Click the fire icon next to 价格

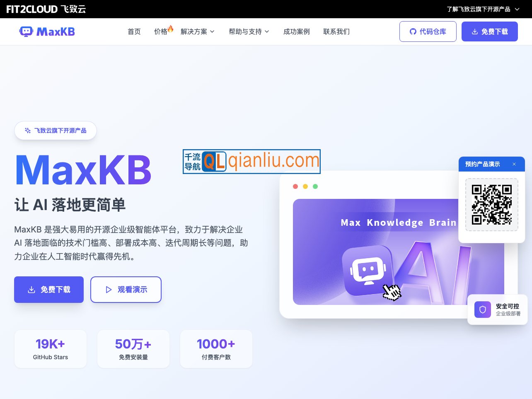tap(170, 28)
